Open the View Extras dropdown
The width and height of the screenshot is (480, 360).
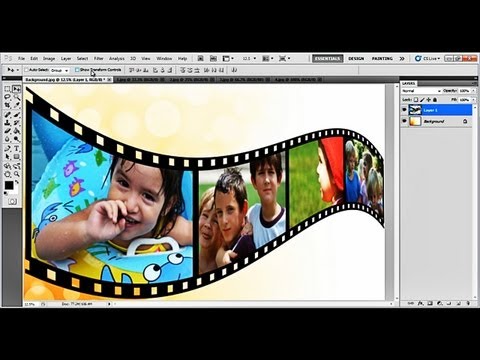(228, 58)
